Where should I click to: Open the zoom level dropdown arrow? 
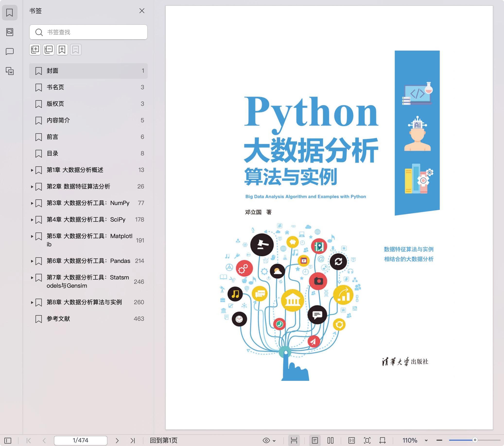426,441
